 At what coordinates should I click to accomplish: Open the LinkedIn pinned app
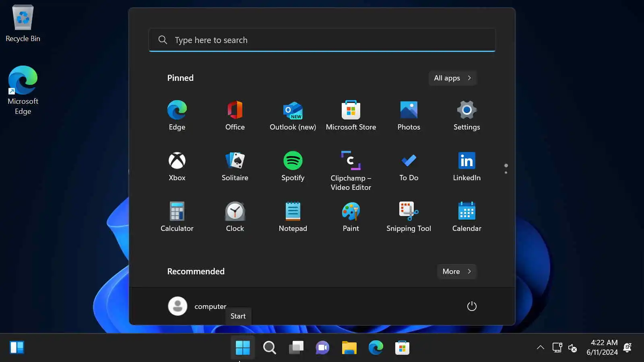pyautogui.click(x=467, y=166)
